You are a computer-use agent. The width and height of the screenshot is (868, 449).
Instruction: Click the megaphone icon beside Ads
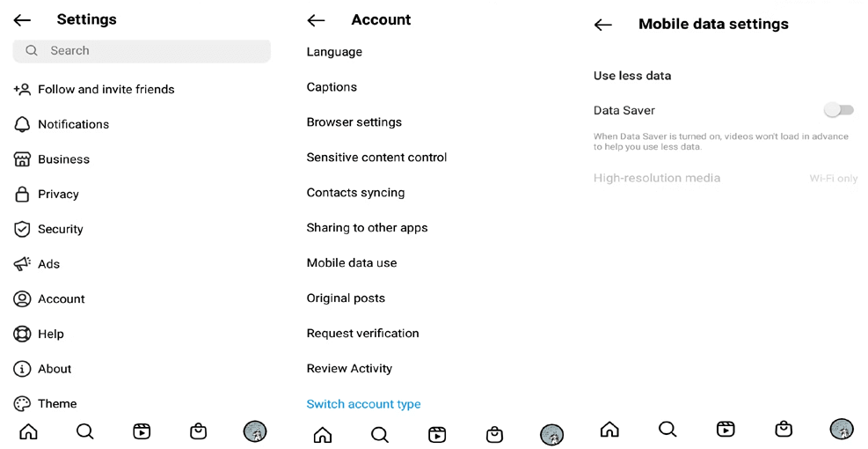click(22, 264)
